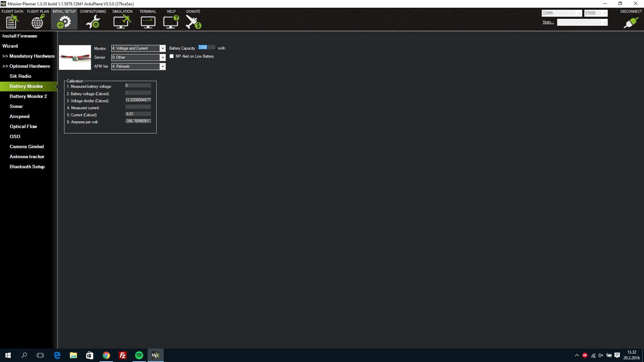Expand the APM Ver dropdown
Image resolution: width=644 pixels, height=362 pixels.
point(163,67)
